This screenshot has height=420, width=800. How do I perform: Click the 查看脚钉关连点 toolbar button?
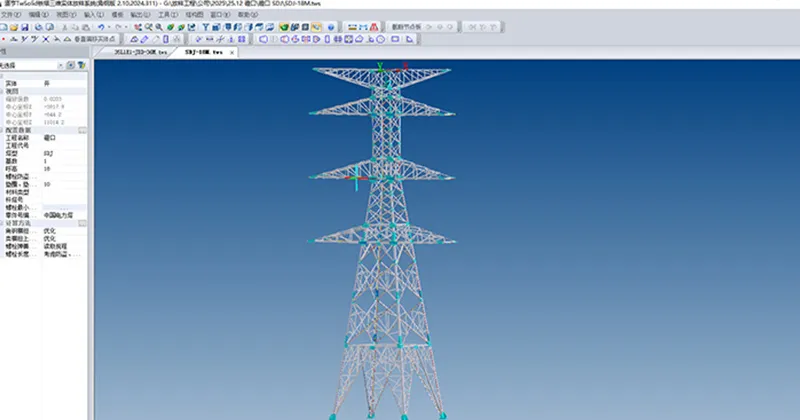coord(94,39)
